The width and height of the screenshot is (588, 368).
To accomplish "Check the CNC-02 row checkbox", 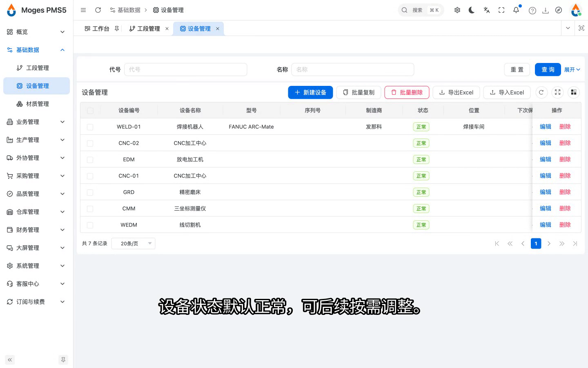I will click(x=90, y=144).
